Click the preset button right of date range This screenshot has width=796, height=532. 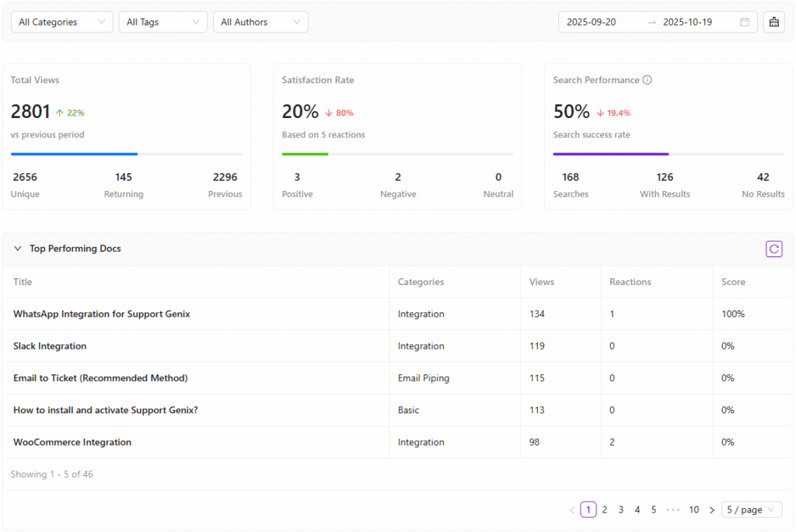point(773,23)
